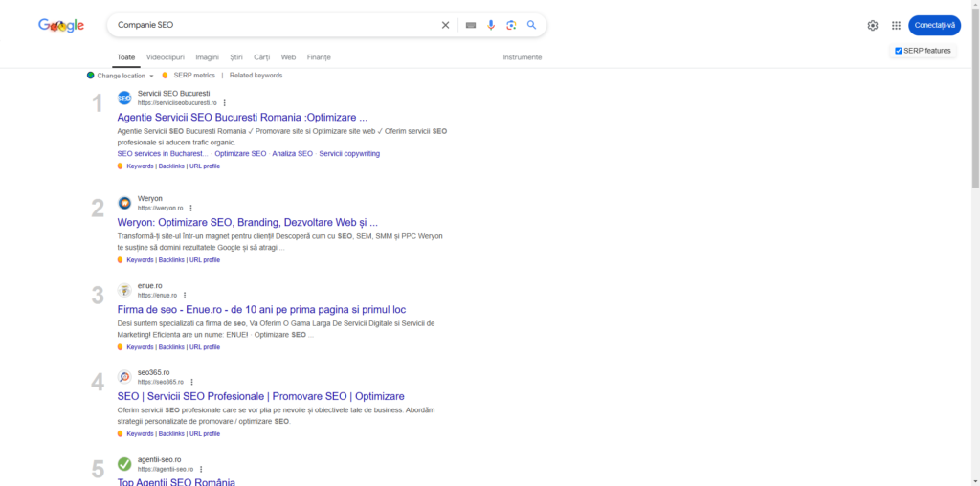Select the Toate tab

[126, 57]
